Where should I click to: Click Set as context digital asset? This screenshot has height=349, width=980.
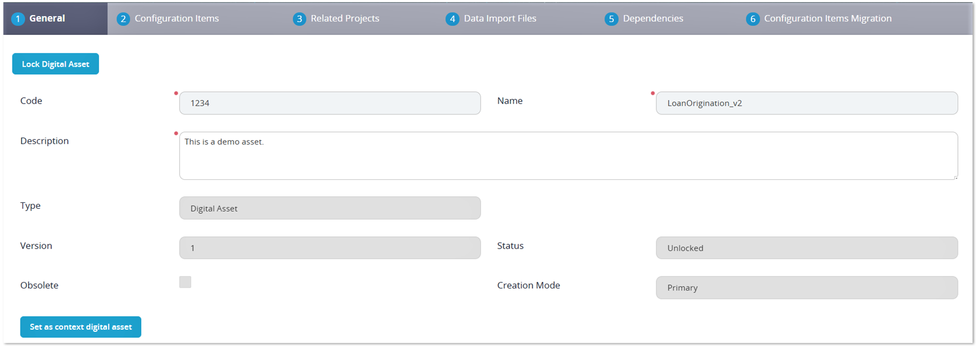[81, 327]
